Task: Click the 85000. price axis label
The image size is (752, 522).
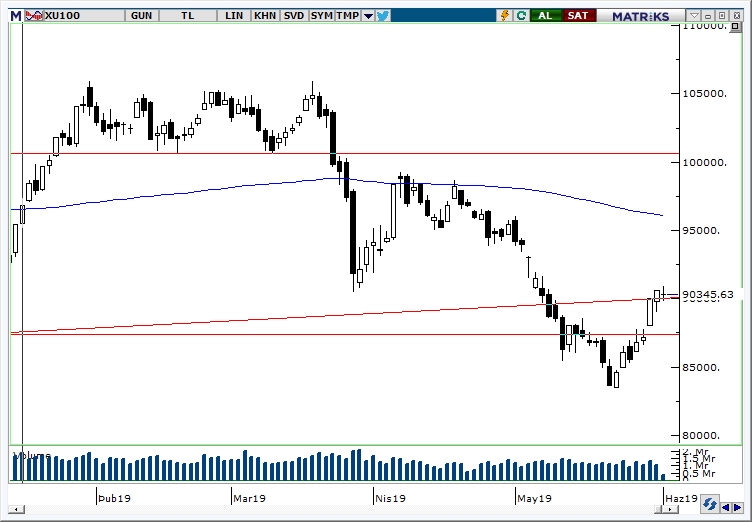Action: (702, 368)
